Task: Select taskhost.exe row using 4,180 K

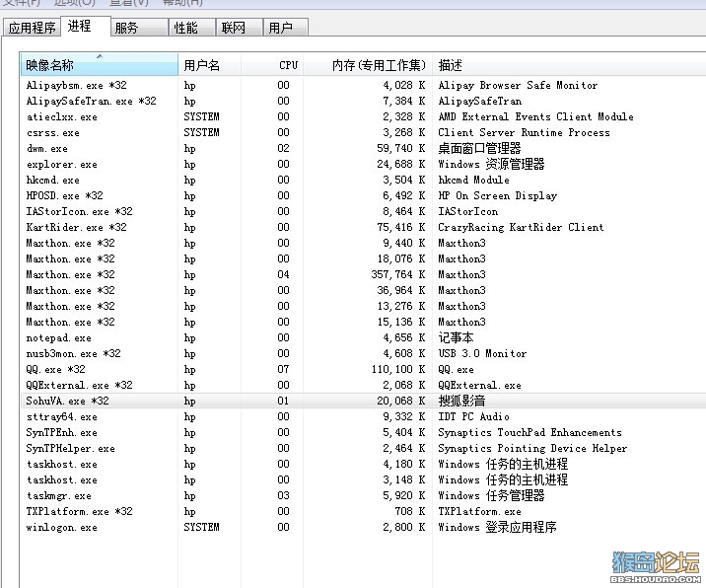Action: pyautogui.click(x=363, y=464)
